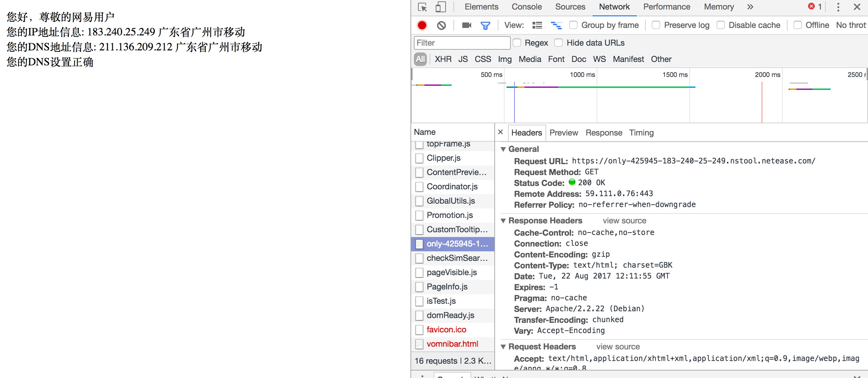Click the Name column header
This screenshot has height=378, width=868.
(453, 132)
